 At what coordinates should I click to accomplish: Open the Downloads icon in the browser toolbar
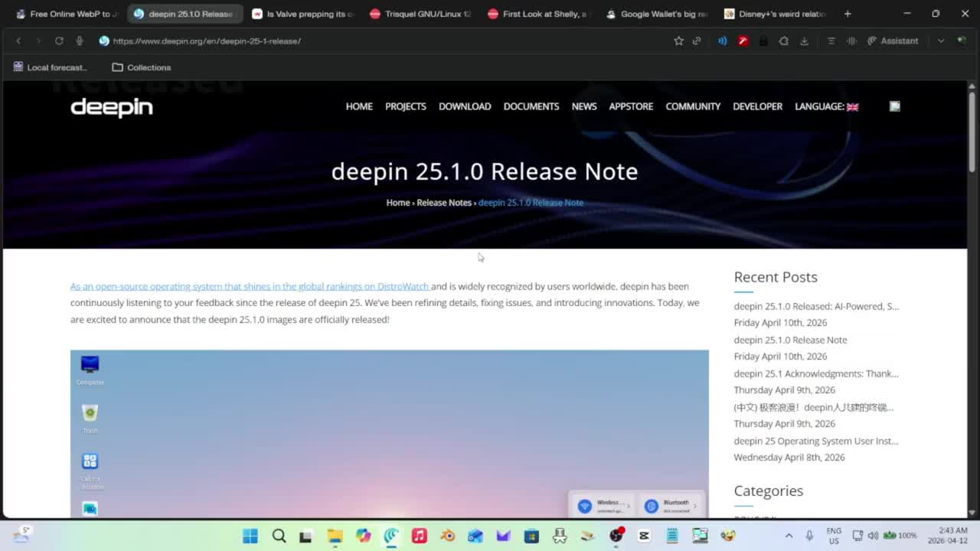tap(804, 41)
